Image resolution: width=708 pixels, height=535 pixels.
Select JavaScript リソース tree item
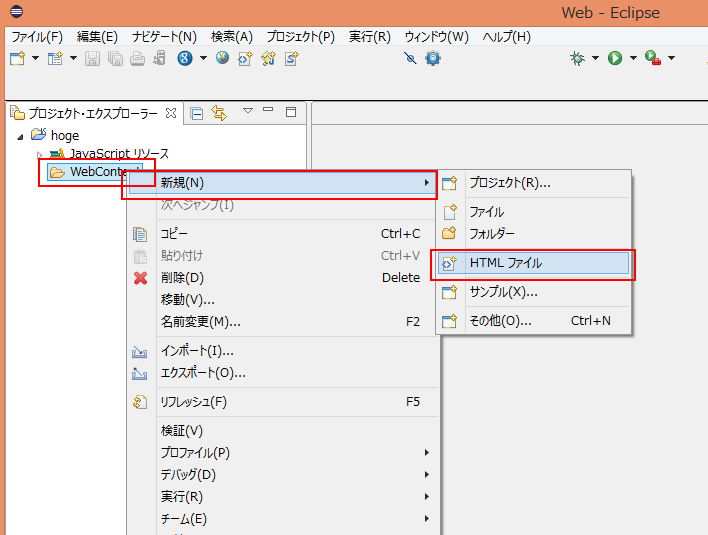coord(119,154)
